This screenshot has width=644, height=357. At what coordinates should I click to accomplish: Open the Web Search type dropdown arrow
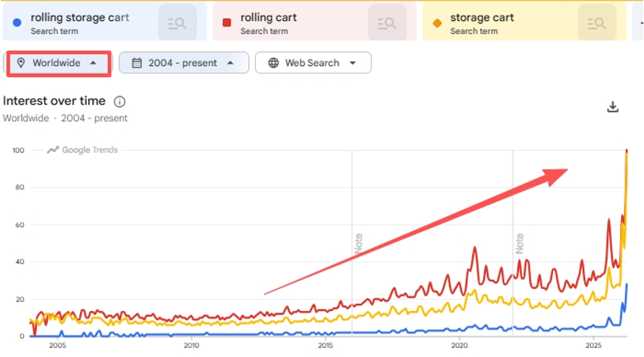click(x=353, y=63)
